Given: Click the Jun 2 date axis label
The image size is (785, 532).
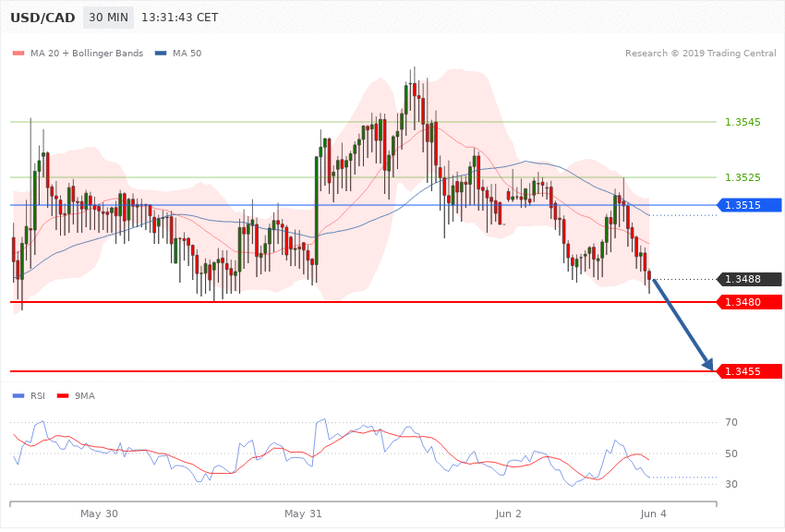Looking at the screenshot, I should [x=508, y=514].
